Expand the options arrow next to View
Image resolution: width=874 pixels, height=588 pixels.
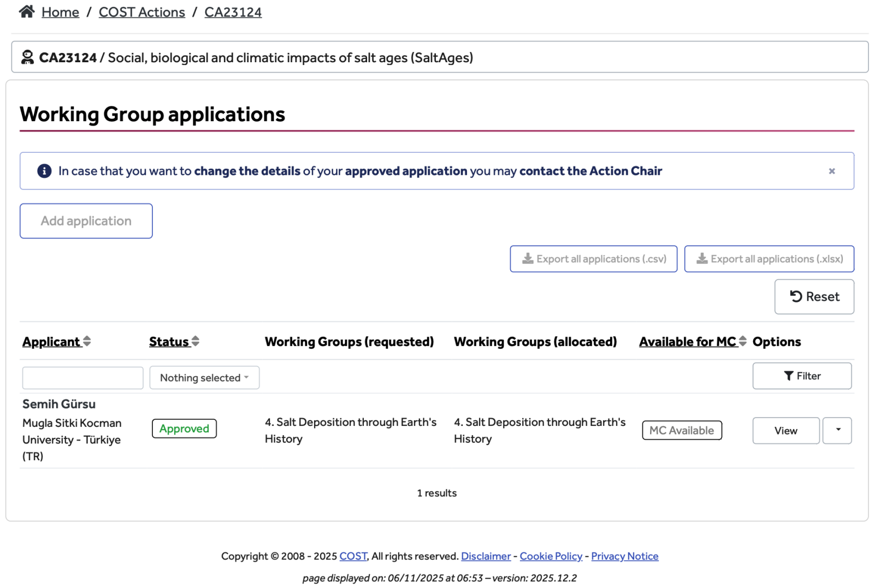click(x=837, y=430)
